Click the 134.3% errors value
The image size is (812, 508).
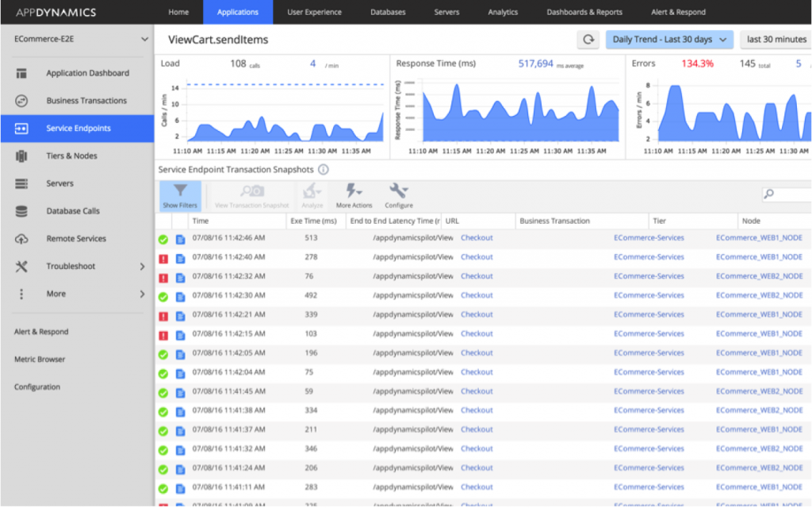(698, 63)
